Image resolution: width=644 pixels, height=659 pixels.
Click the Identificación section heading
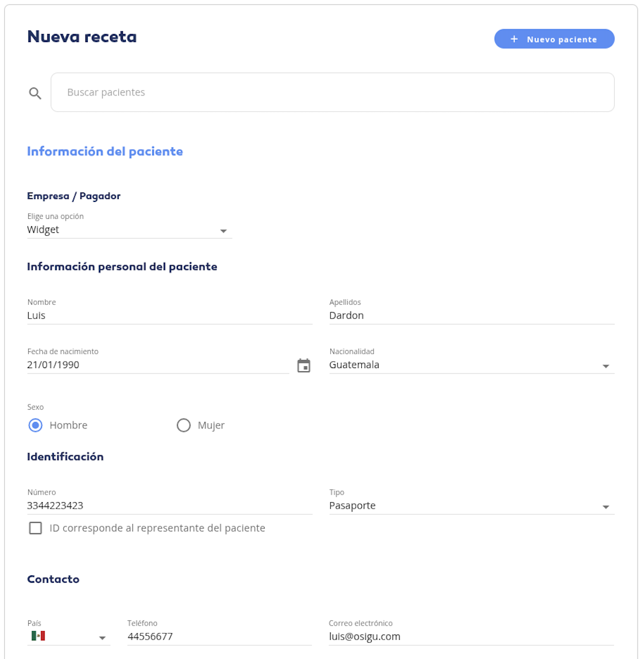pos(65,457)
